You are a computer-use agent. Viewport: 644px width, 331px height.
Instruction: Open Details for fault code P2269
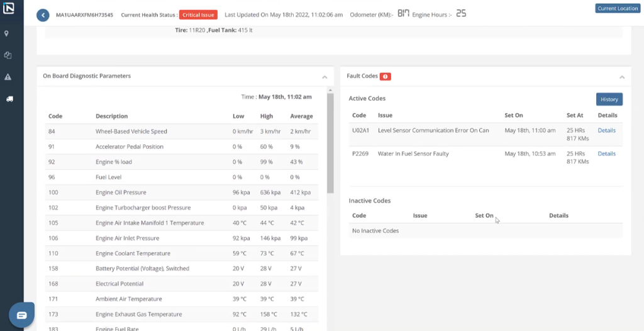coord(606,154)
